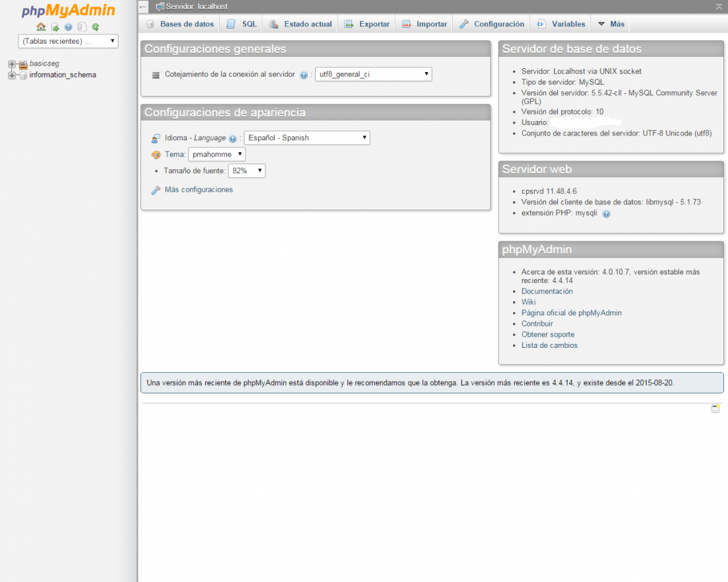Open the SQL tab
The width and height of the screenshot is (728, 582).
(x=242, y=24)
